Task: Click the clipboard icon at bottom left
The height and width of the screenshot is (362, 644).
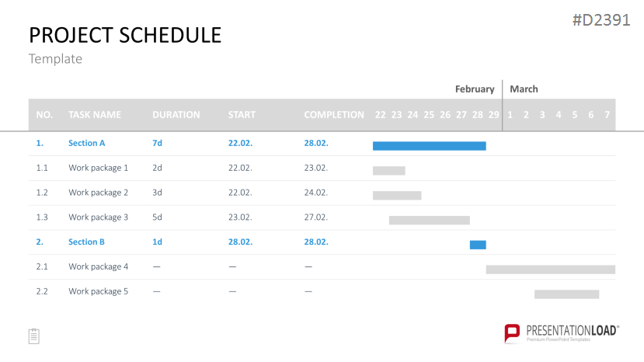Action: (x=34, y=336)
